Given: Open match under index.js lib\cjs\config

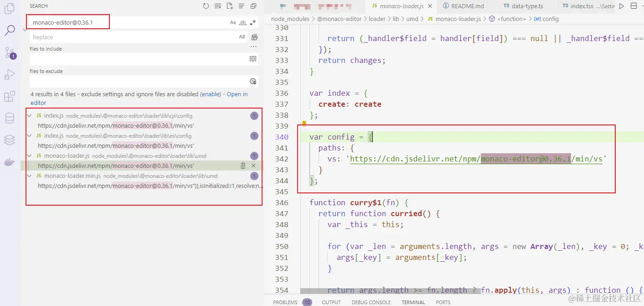Looking at the screenshot, I should pyautogui.click(x=116, y=126).
